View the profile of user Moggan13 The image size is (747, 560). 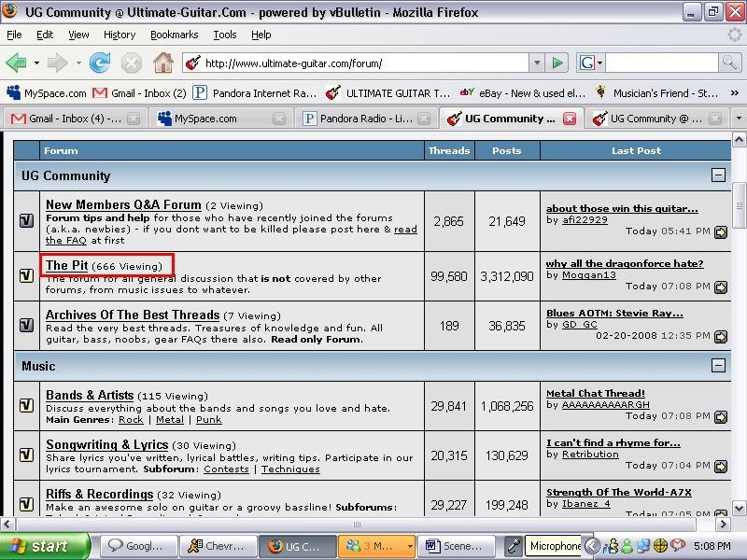[x=589, y=275]
